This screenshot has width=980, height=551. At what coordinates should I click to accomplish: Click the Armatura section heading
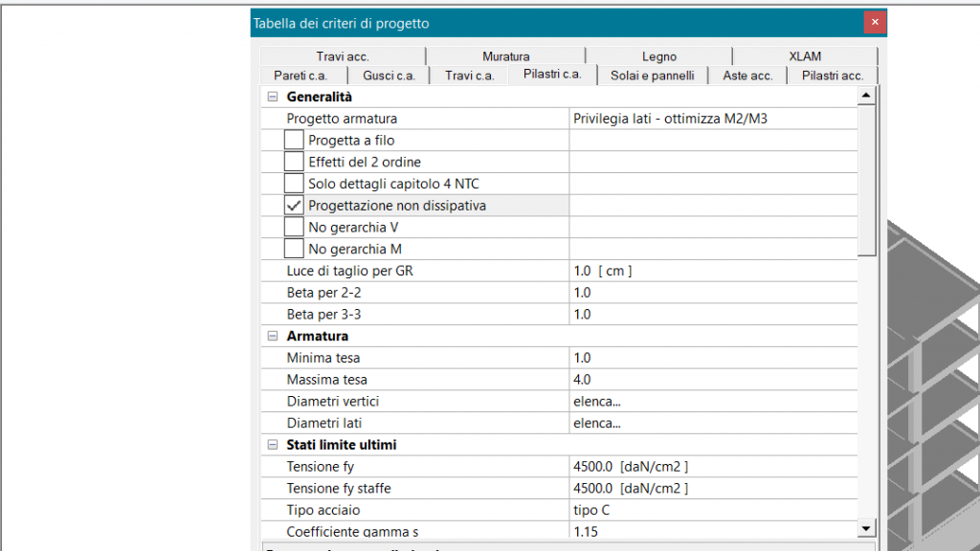(x=318, y=336)
